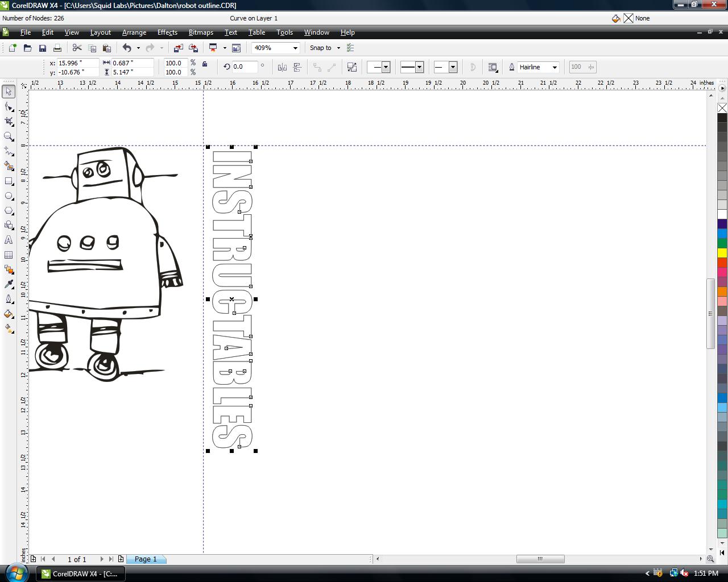Open the Windows Start menu orb
Screen dimensions: 728x582
pos(16,573)
